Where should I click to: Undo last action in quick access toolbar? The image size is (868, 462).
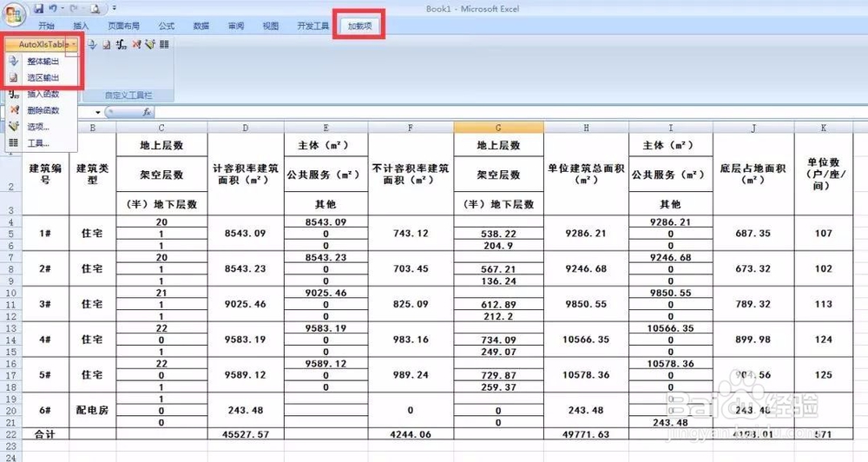[x=53, y=9]
